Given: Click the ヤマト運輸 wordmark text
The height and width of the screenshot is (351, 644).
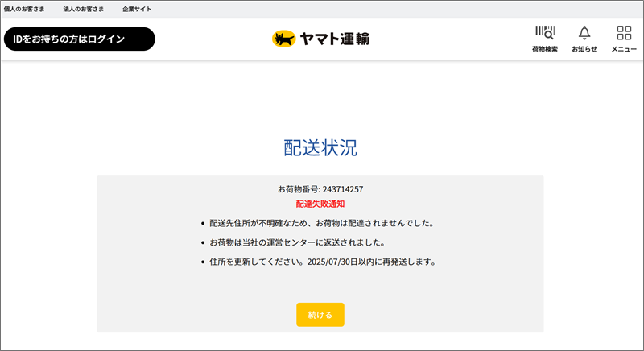Looking at the screenshot, I should point(334,39).
